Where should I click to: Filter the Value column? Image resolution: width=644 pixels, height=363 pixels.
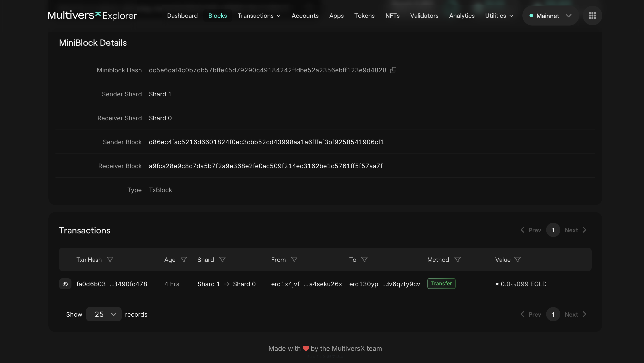pyautogui.click(x=518, y=260)
